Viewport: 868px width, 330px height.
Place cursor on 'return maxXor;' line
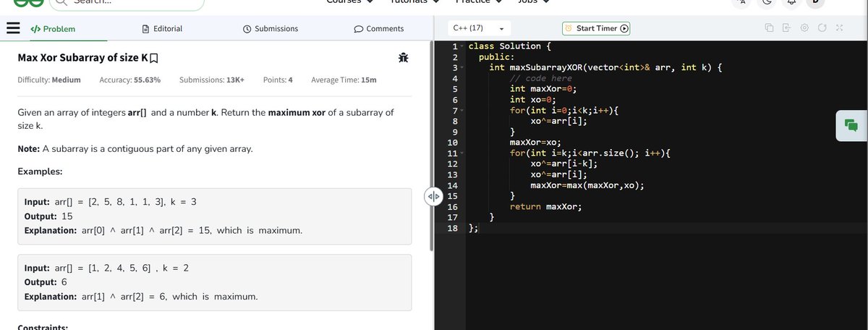click(x=546, y=206)
